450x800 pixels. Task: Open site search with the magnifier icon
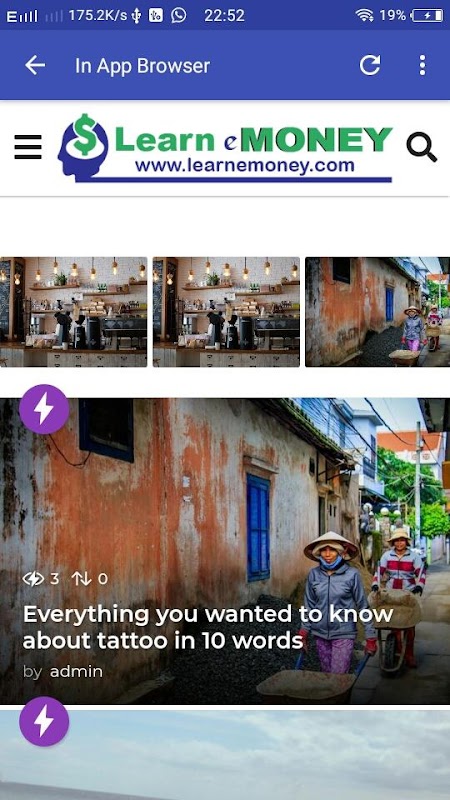point(421,147)
